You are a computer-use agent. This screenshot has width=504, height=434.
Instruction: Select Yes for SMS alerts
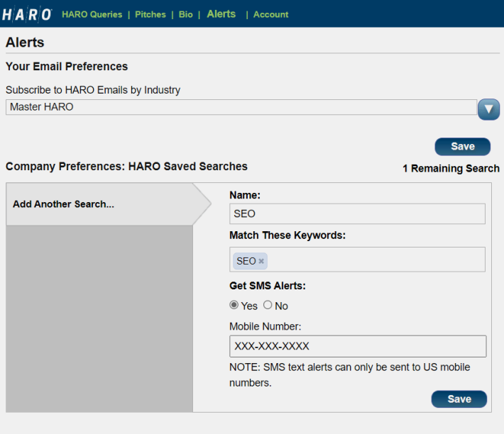tap(234, 305)
